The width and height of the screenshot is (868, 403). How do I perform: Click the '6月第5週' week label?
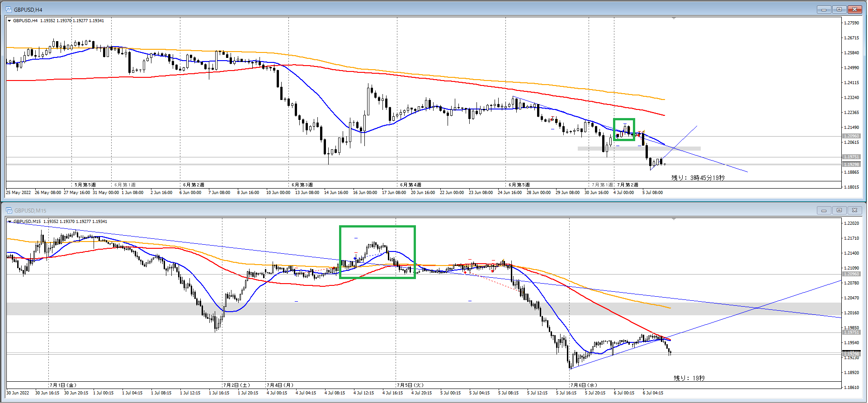click(519, 185)
